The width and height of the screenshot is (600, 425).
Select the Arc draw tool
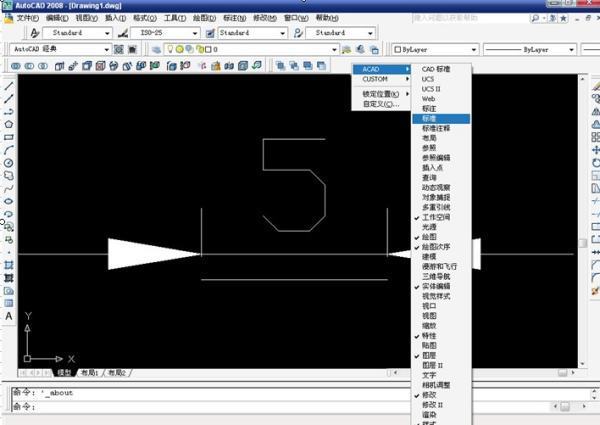[x=8, y=150]
